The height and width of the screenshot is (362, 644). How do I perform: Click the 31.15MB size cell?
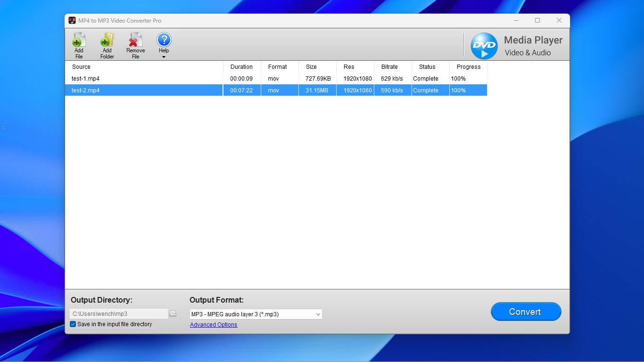(x=317, y=90)
